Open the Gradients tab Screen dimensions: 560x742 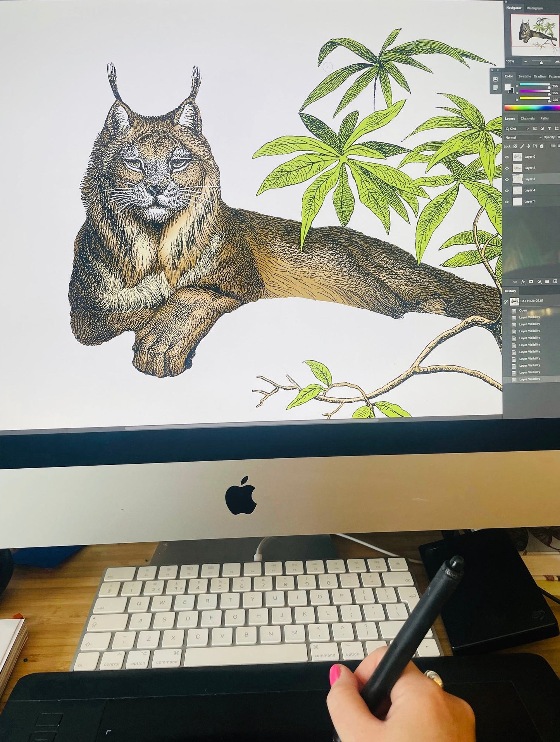pos(540,76)
